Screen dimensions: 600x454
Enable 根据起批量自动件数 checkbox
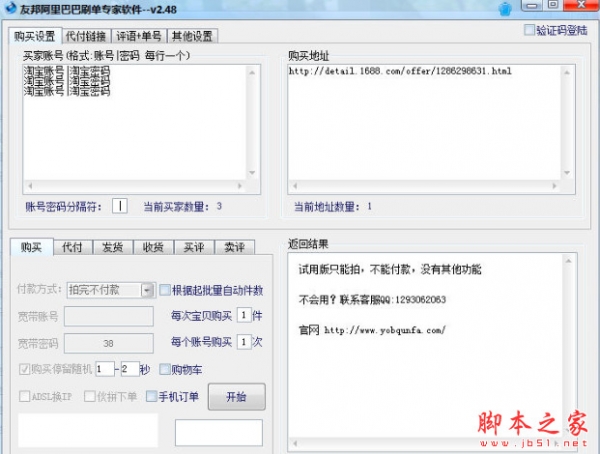(165, 290)
